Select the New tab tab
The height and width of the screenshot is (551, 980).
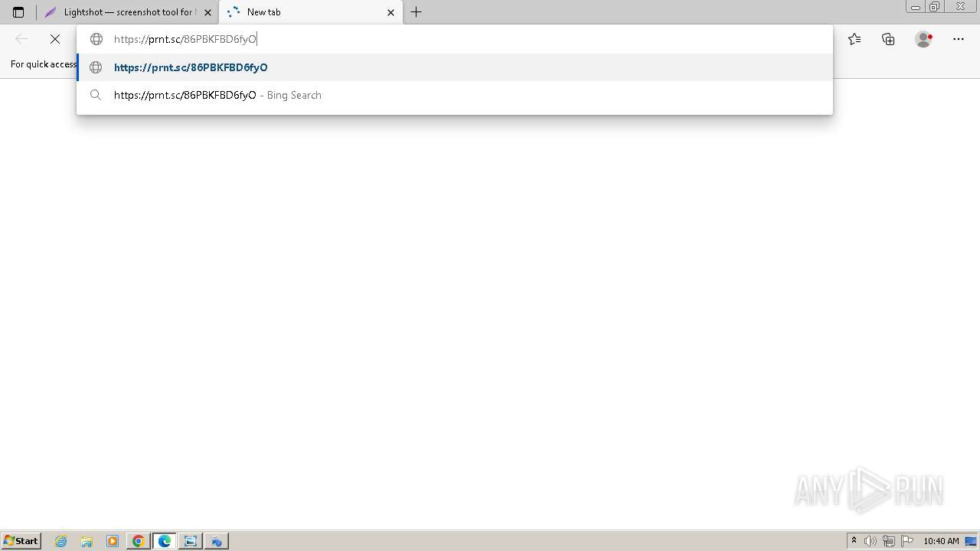point(310,12)
